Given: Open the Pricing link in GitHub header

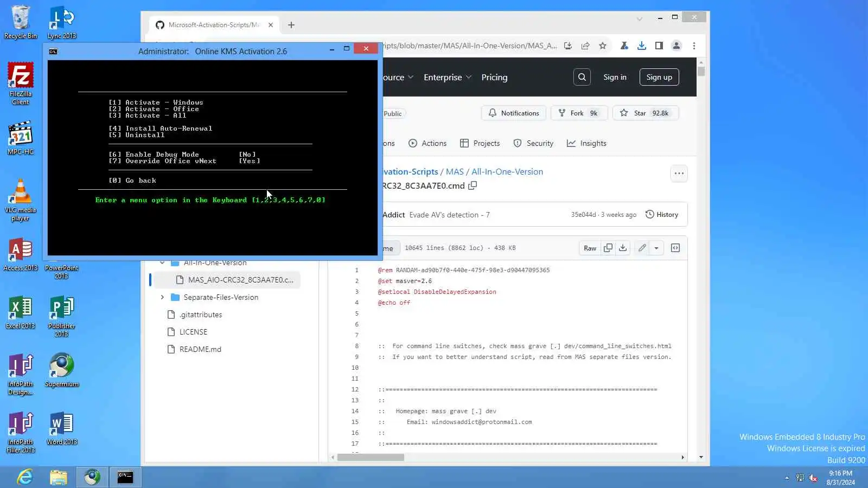Looking at the screenshot, I should pos(494,77).
